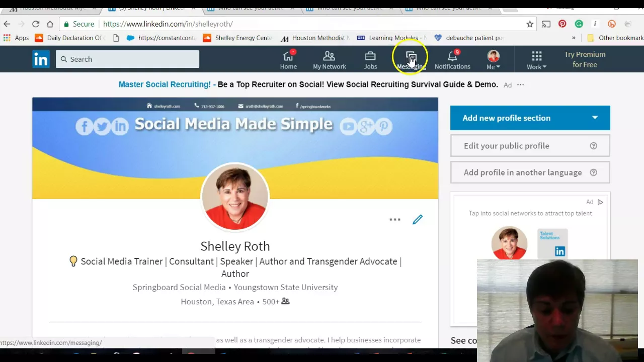Click the 'Shelley Roth' name heading
This screenshot has height=362, width=644.
point(235,246)
